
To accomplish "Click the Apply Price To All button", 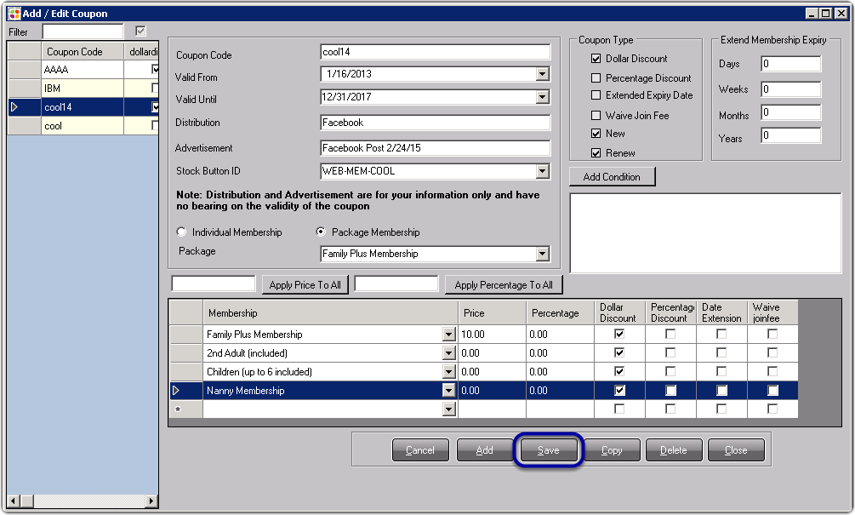I will pos(305,285).
